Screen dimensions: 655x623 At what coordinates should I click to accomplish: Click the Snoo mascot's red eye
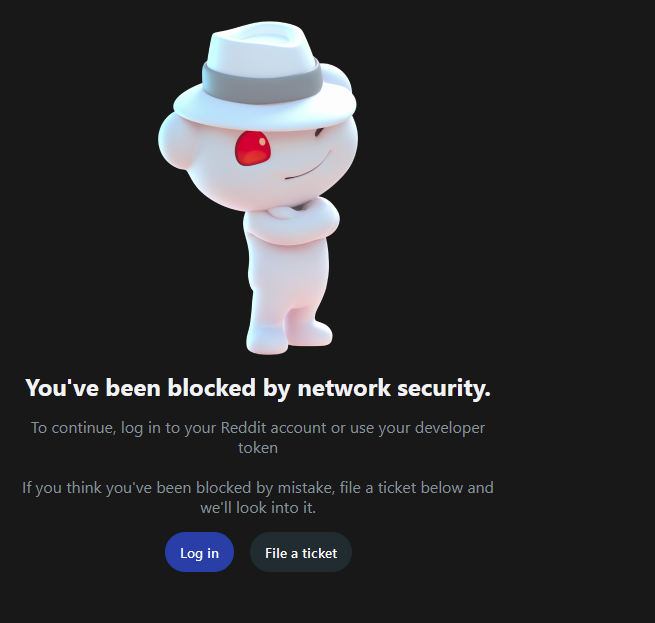[x=253, y=148]
